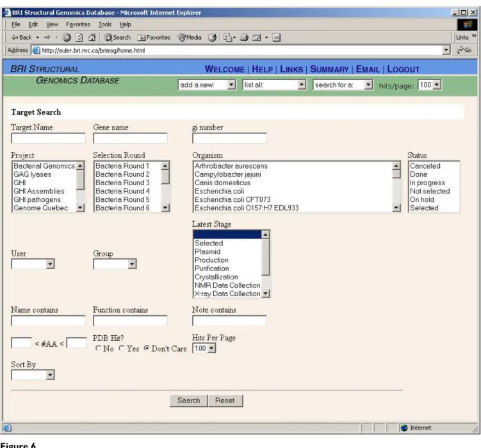This screenshot has width=481, height=448.
Task: Click the Function contains field
Action: click(x=130, y=320)
